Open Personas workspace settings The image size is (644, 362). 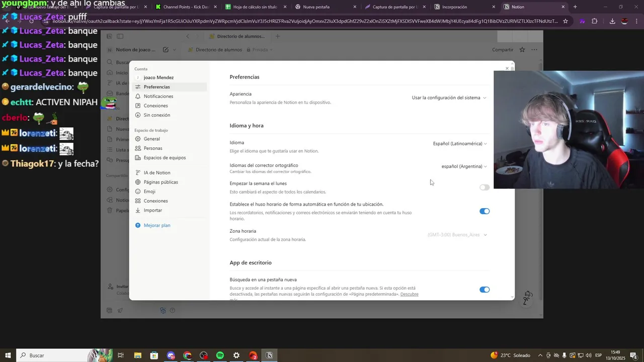pos(169,148)
